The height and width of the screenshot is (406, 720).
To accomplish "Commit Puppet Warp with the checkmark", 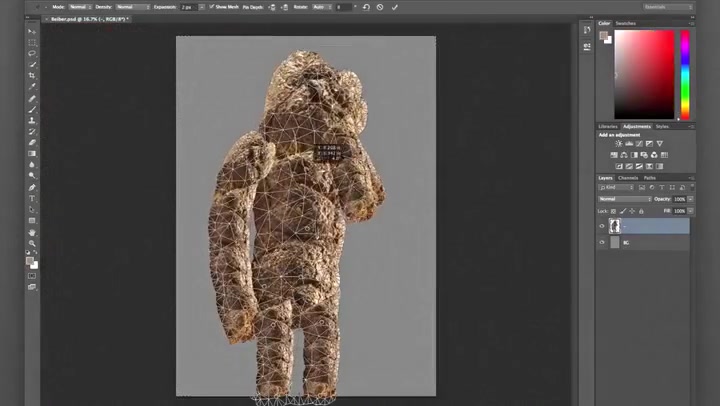I will (x=394, y=7).
